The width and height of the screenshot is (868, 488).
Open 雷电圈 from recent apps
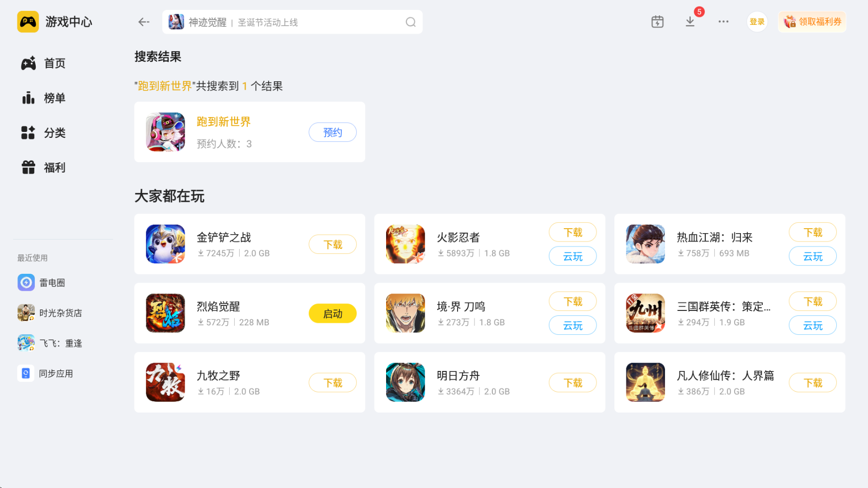click(42, 283)
